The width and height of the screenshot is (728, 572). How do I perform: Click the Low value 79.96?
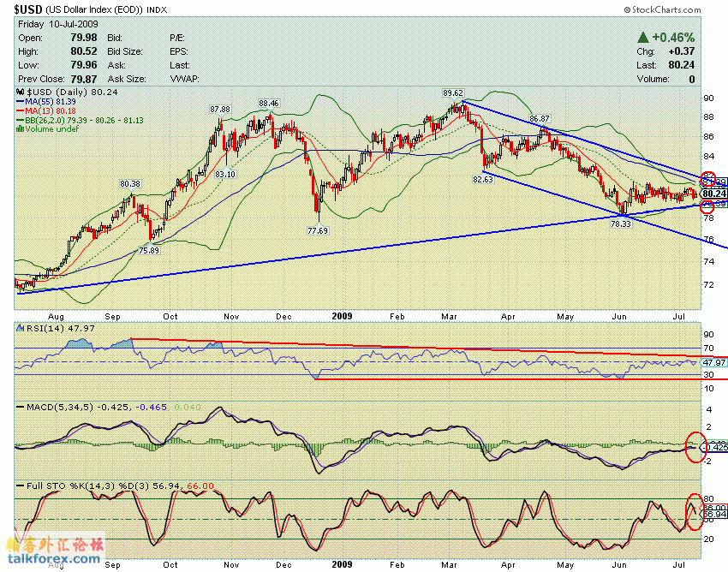(x=84, y=65)
